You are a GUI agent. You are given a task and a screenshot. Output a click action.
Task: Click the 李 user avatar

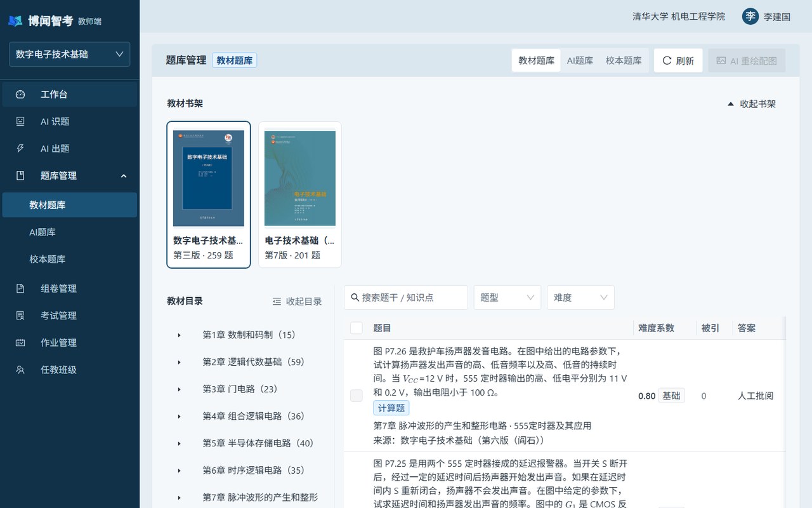coord(750,17)
